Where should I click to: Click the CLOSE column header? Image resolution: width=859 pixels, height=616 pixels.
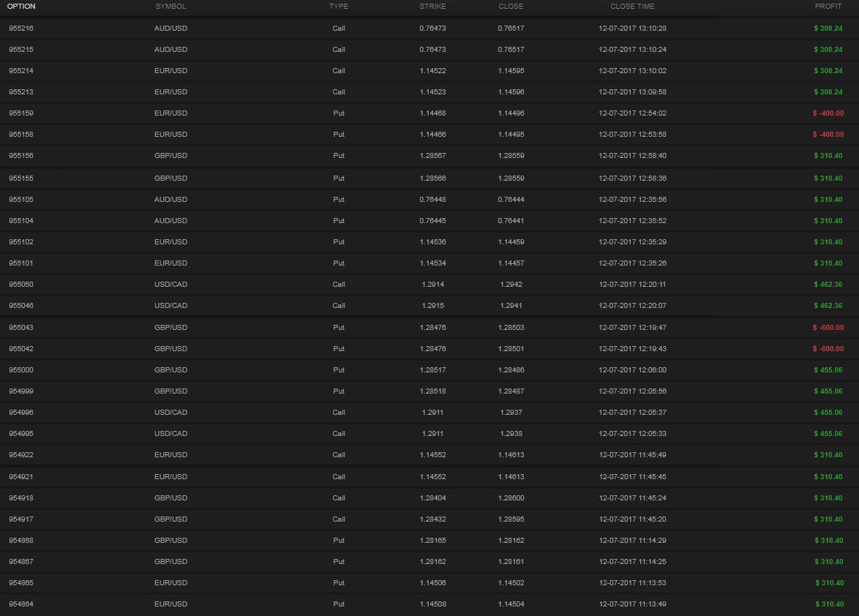[511, 7]
